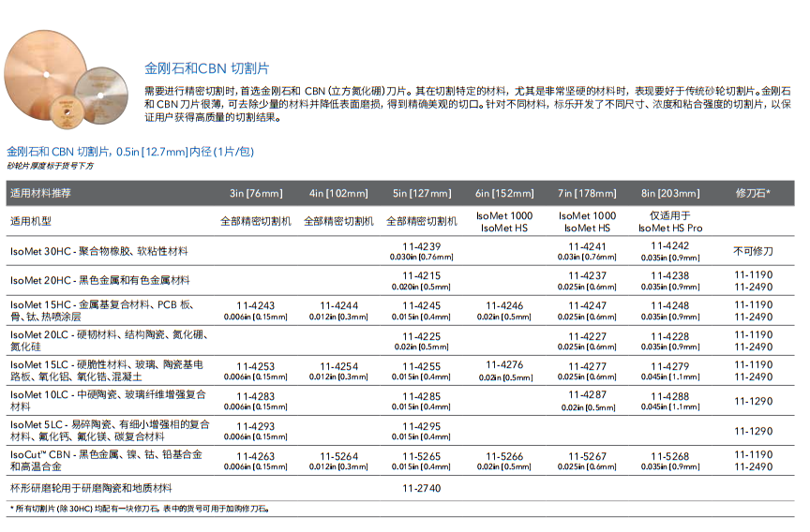Select the 8in [203mm] column header

pyautogui.click(x=669, y=194)
